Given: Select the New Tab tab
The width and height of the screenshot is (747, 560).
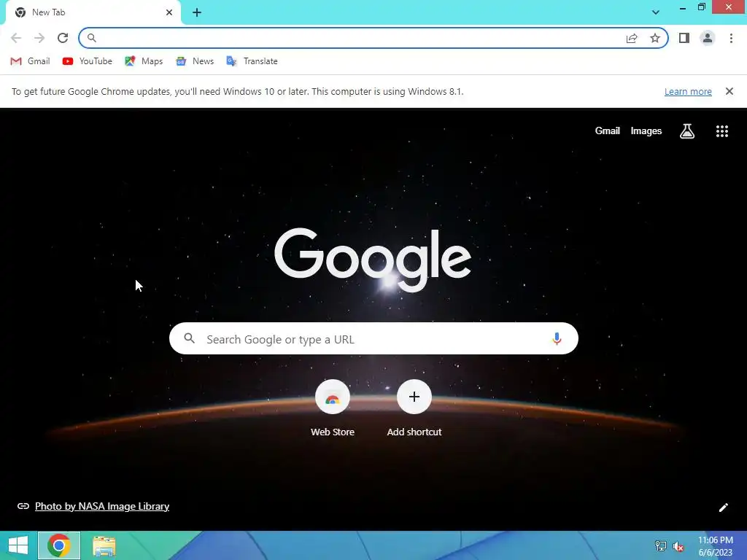Looking at the screenshot, I should [93, 12].
